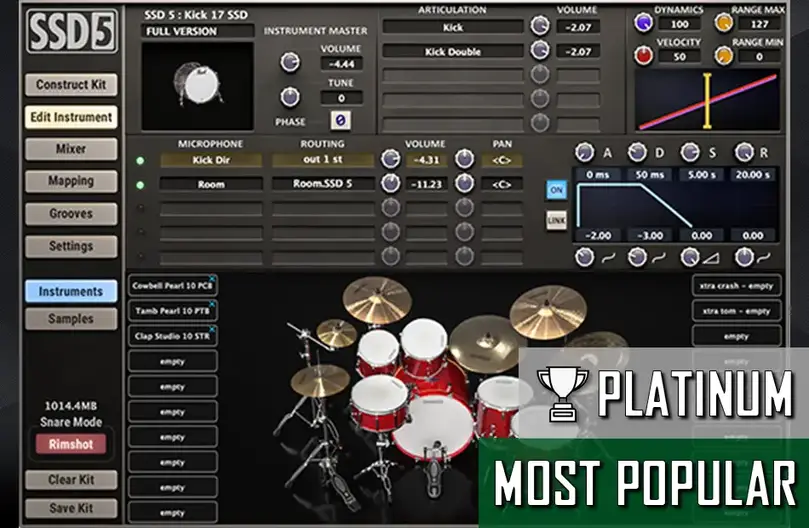Click the Tune value field showing 0
809x528 pixels.
point(341,98)
